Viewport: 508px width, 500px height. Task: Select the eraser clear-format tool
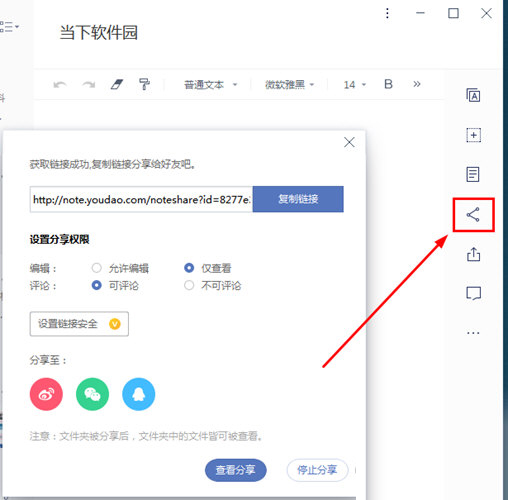117,84
